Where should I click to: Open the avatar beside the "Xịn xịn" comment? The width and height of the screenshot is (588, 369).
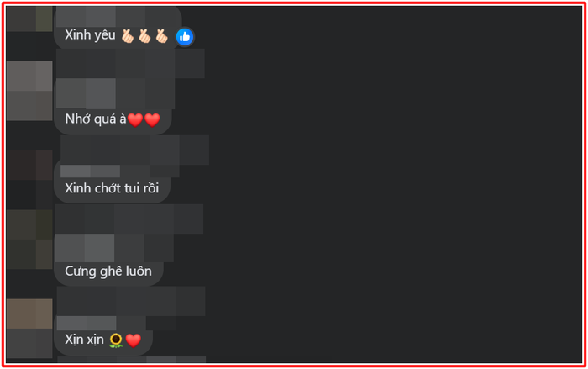29,329
